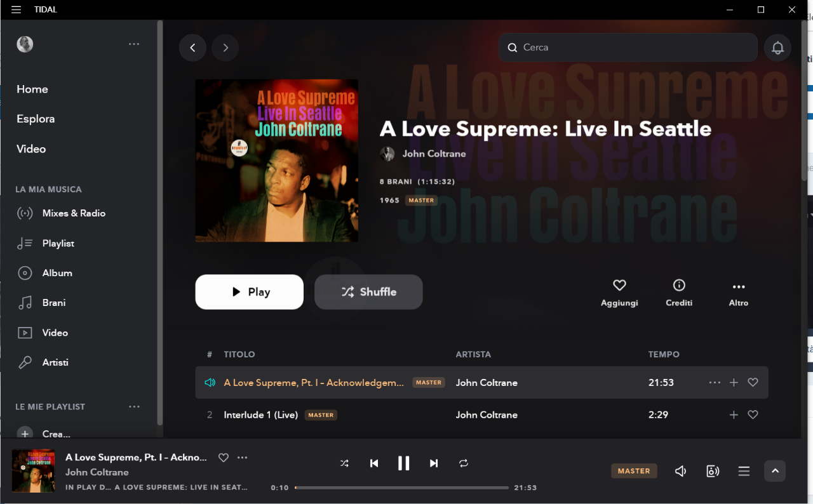This screenshot has width=813, height=504.
Task: Favorite the Acknowledgement track with heart
Action: (x=753, y=383)
